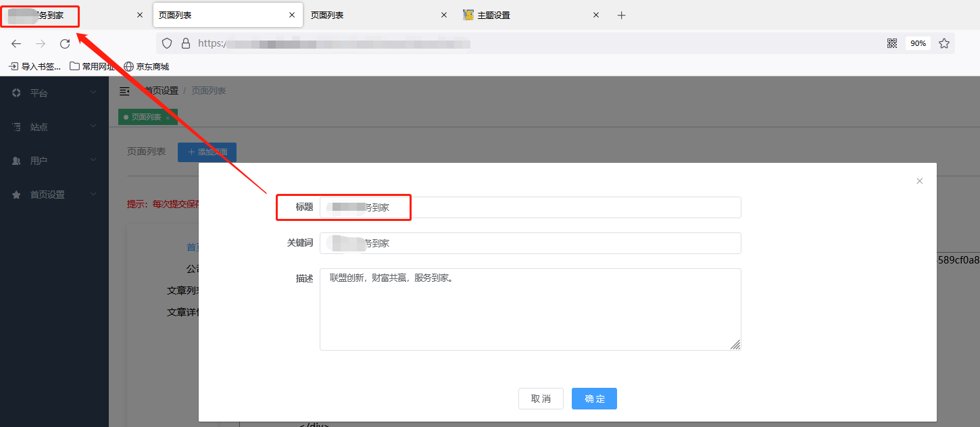
Task: Expand the 平台 sidebar menu
Action: (54, 93)
